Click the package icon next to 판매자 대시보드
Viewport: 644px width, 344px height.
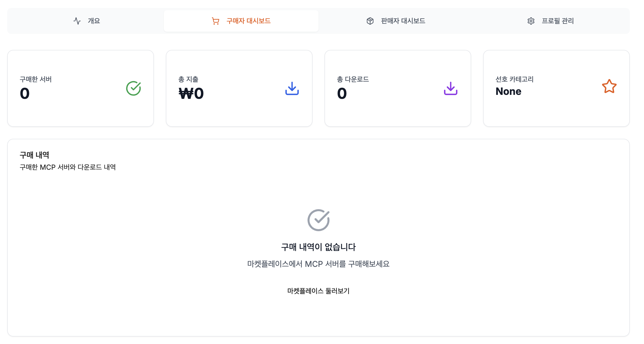[370, 21]
